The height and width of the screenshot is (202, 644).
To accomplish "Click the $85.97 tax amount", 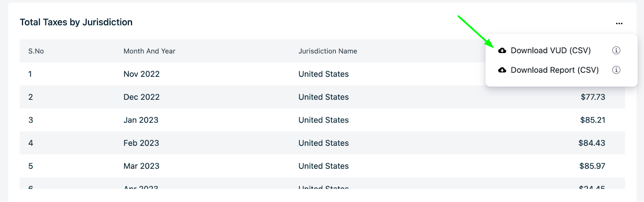I will tap(592, 166).
